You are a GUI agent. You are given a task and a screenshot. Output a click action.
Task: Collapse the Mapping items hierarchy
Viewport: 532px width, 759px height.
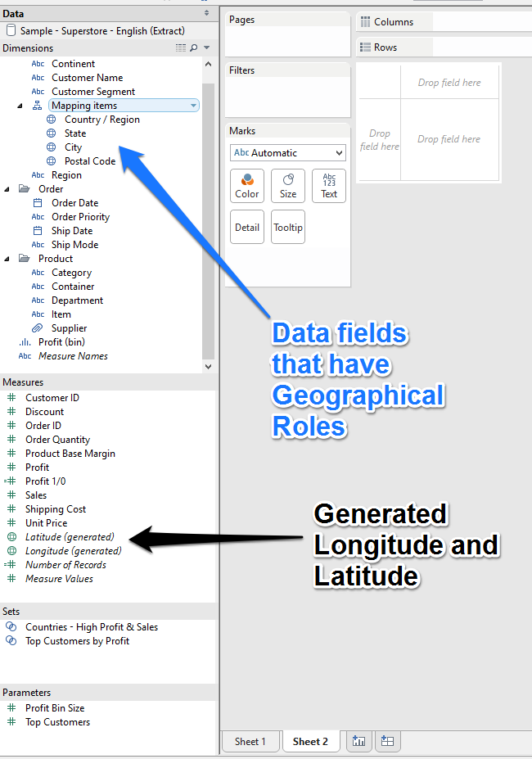(20, 106)
